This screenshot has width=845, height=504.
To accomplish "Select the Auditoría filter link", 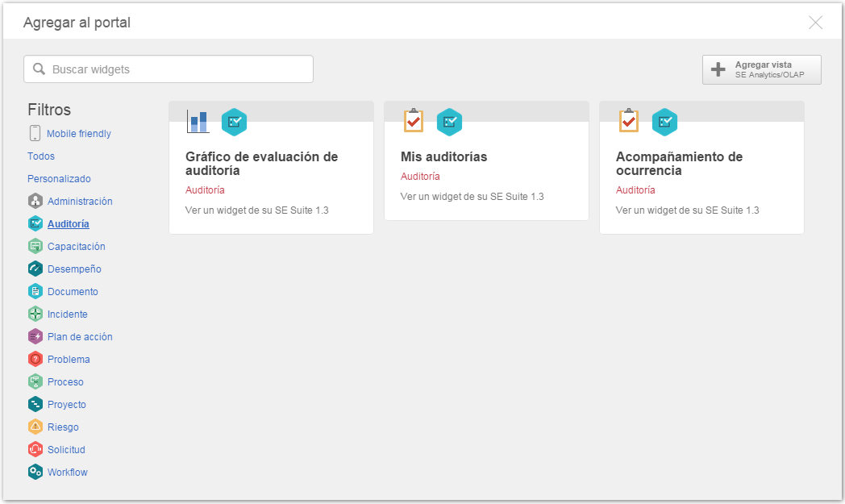I will (x=69, y=223).
